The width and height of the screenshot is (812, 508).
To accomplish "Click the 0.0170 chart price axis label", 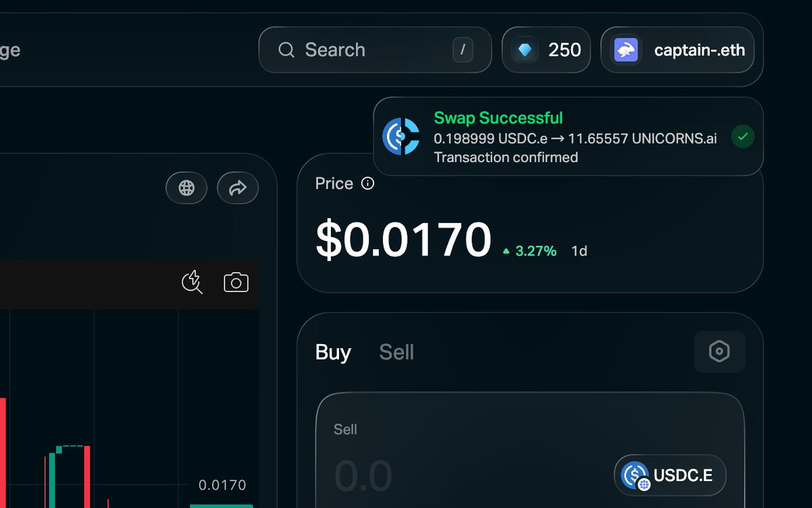I will 222,485.
